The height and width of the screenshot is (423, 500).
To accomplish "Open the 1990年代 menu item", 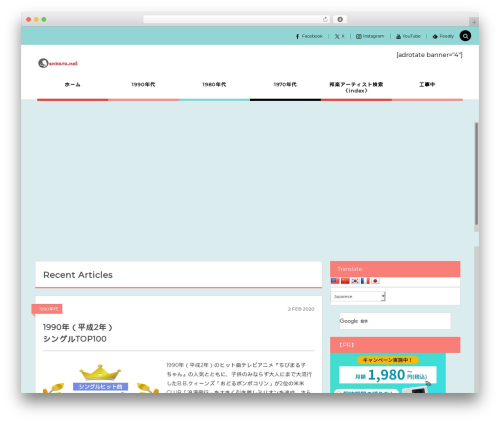I will [x=143, y=85].
